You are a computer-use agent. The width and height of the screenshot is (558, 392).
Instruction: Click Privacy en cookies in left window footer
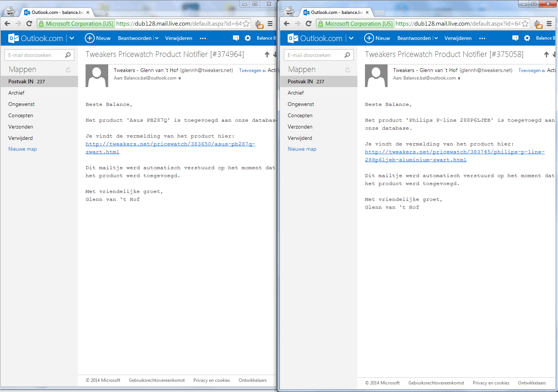[x=212, y=380]
